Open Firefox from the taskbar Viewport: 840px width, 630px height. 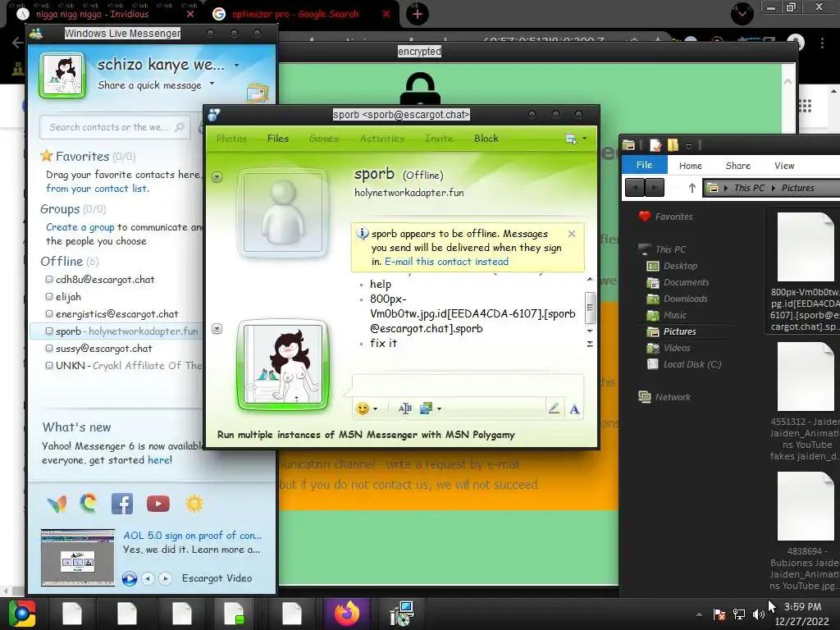coord(347,614)
